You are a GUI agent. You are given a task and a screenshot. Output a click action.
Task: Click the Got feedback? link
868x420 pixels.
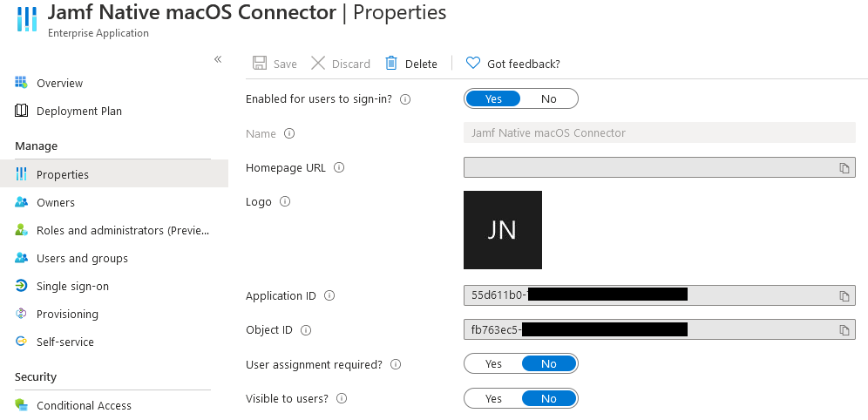(x=524, y=64)
